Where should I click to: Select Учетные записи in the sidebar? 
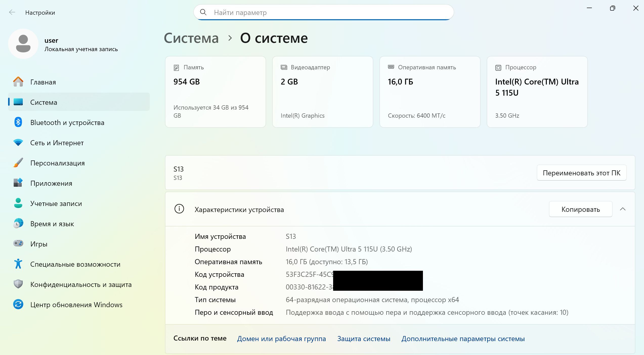point(56,203)
